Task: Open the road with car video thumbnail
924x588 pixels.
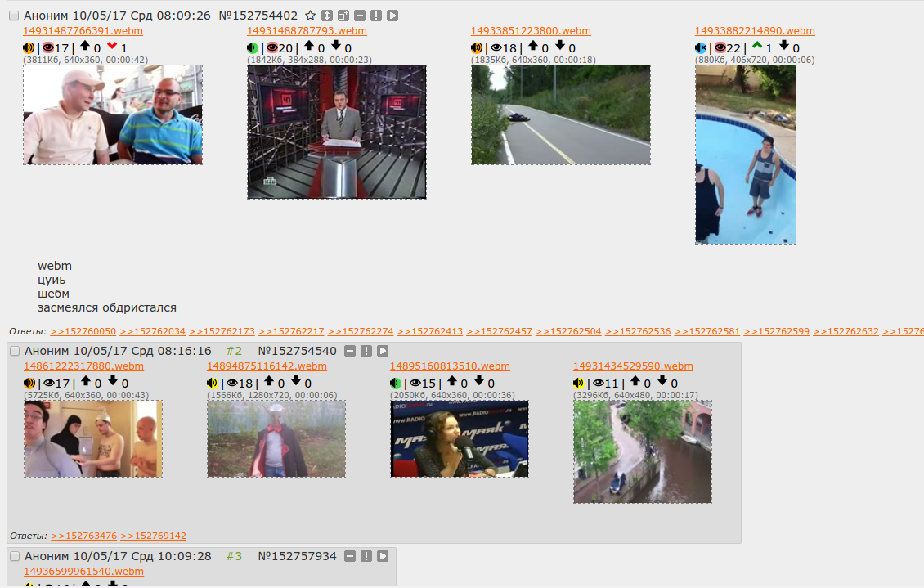Action: [560, 114]
